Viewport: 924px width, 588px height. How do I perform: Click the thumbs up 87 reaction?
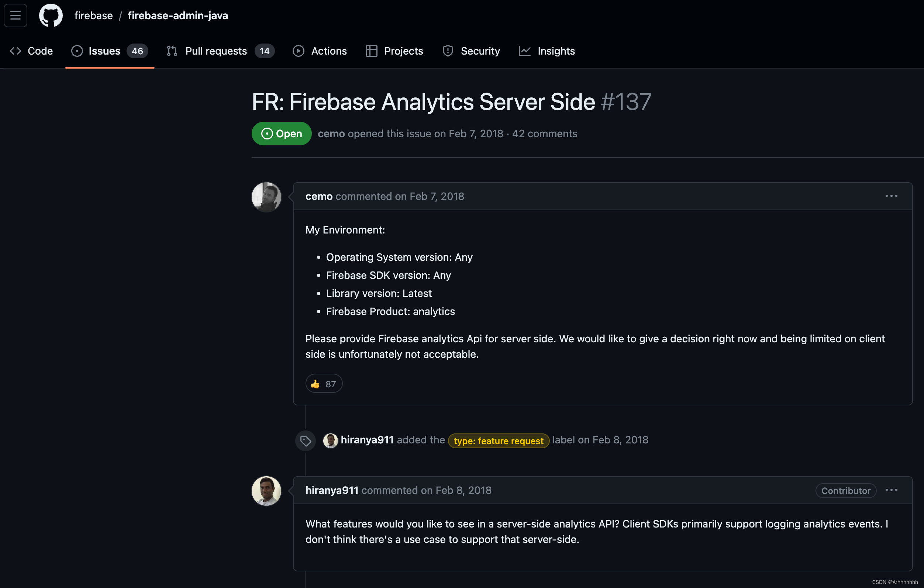tap(324, 384)
